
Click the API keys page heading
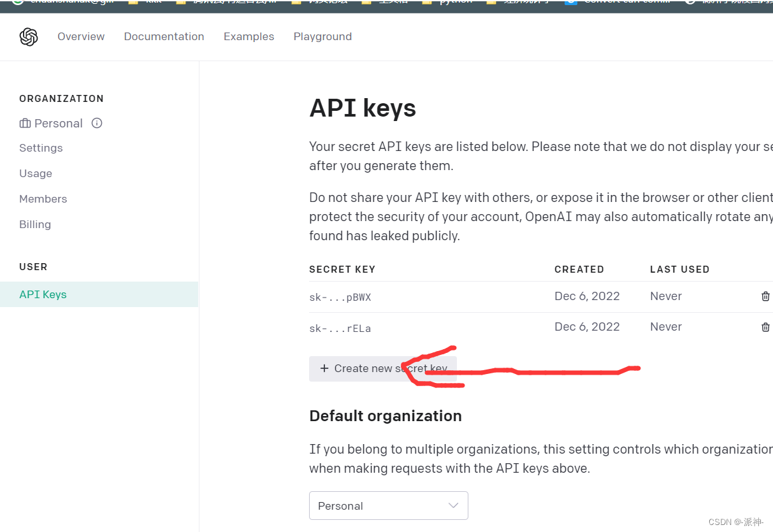click(363, 108)
